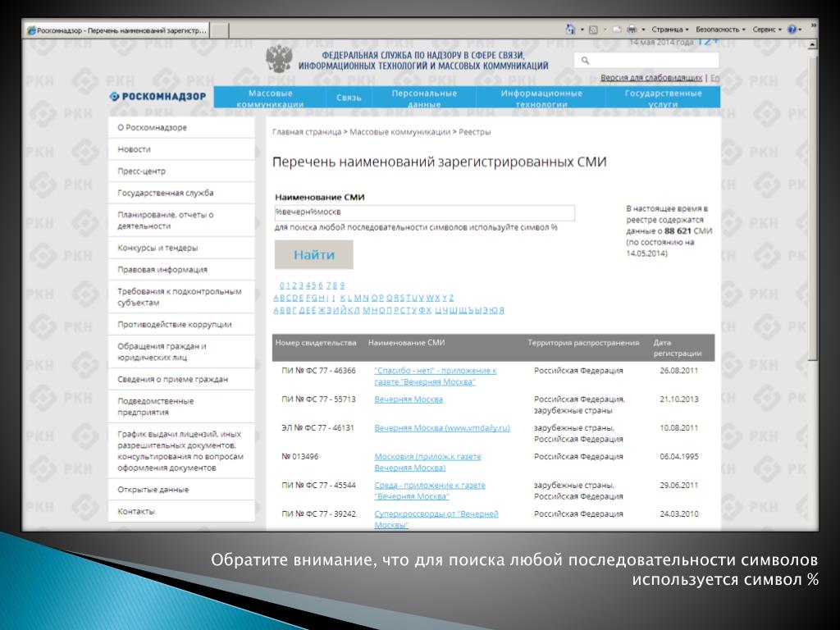Open Планирование, отчеты о деятельности item
Viewport: 840px width, 630px height.
[x=181, y=220]
